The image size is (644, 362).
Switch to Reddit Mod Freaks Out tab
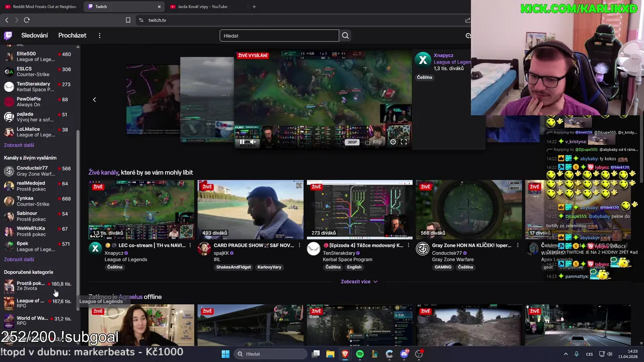(40, 7)
